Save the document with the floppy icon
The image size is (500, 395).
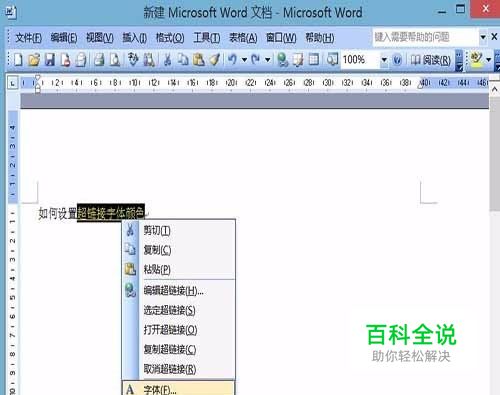tap(50, 60)
